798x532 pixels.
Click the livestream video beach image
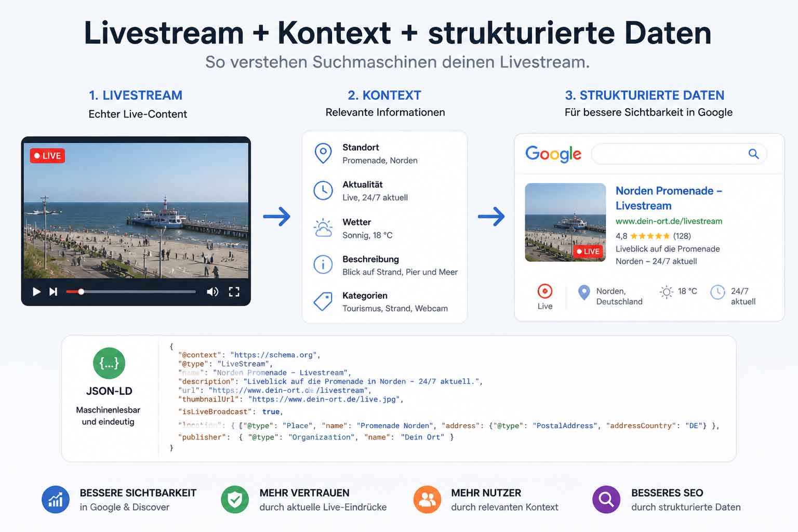[x=136, y=210]
